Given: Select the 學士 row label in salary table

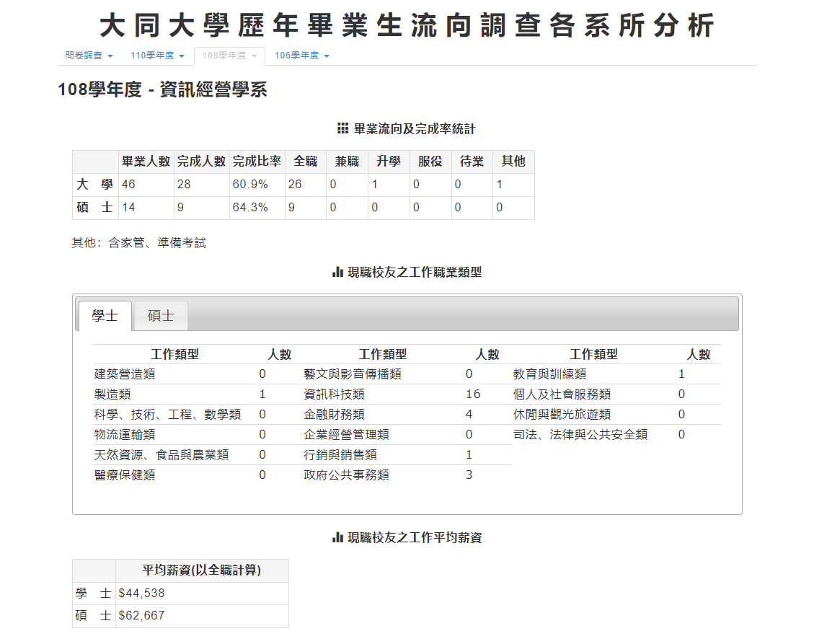Looking at the screenshot, I should click(94, 593).
